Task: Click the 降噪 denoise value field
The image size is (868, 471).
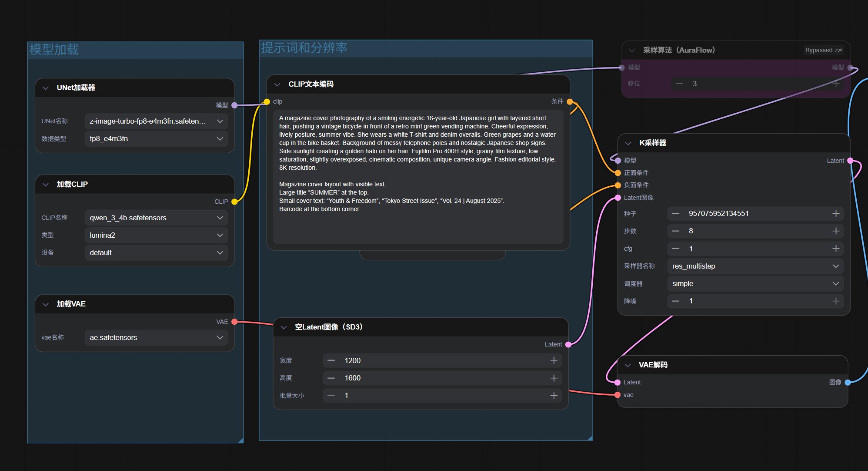Action: click(x=755, y=301)
